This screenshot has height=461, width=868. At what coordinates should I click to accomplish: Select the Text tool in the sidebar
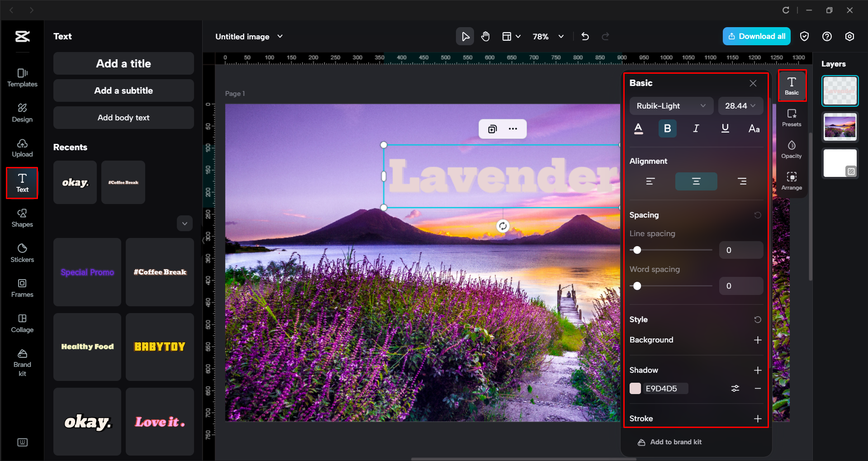[22, 183]
